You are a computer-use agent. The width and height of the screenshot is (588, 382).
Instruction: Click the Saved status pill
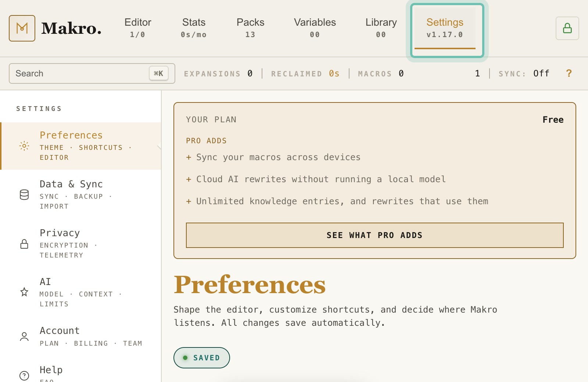point(202,358)
